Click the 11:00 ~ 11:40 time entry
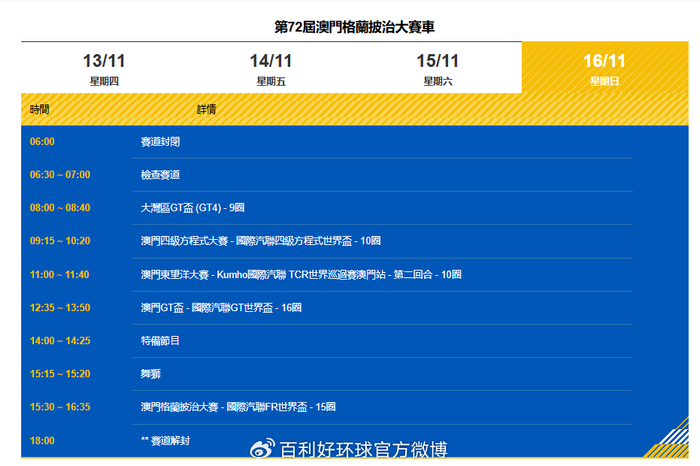700x466 pixels. coord(59,275)
